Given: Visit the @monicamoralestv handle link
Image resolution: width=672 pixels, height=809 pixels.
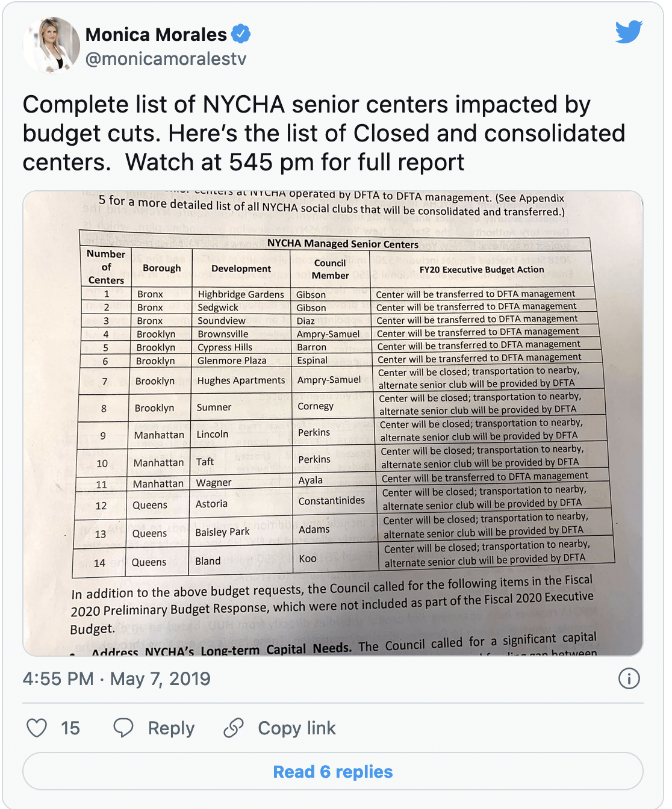Looking at the screenshot, I should [166, 59].
